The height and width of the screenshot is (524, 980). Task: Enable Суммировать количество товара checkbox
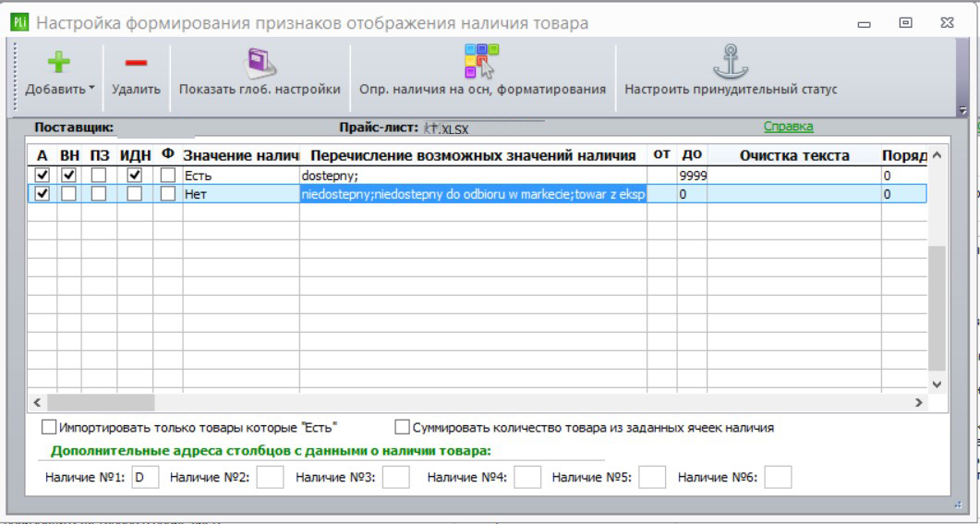(x=402, y=428)
